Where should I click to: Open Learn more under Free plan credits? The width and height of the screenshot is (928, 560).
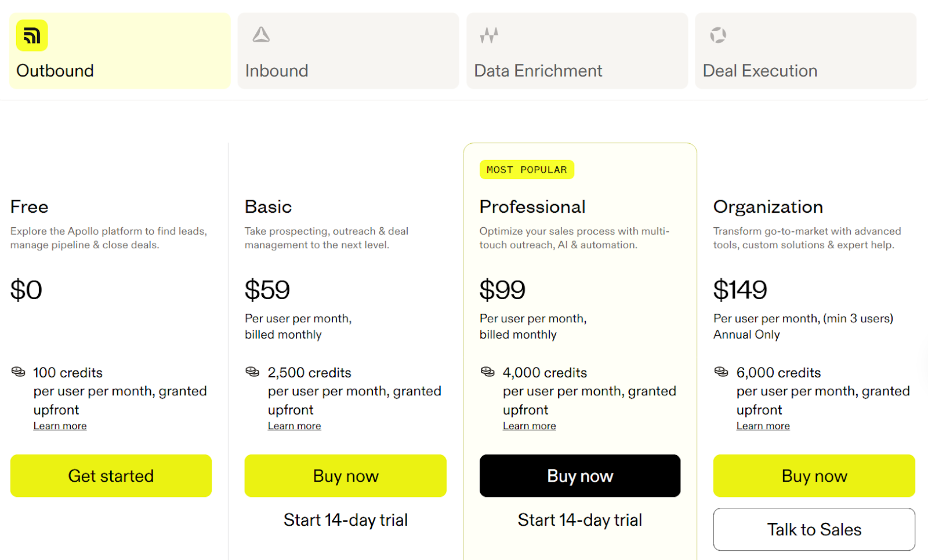pos(60,426)
